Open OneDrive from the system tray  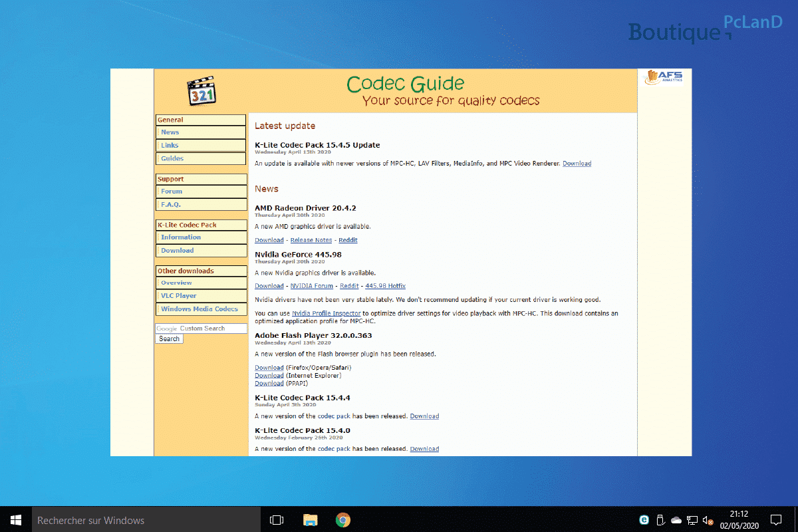click(676, 520)
